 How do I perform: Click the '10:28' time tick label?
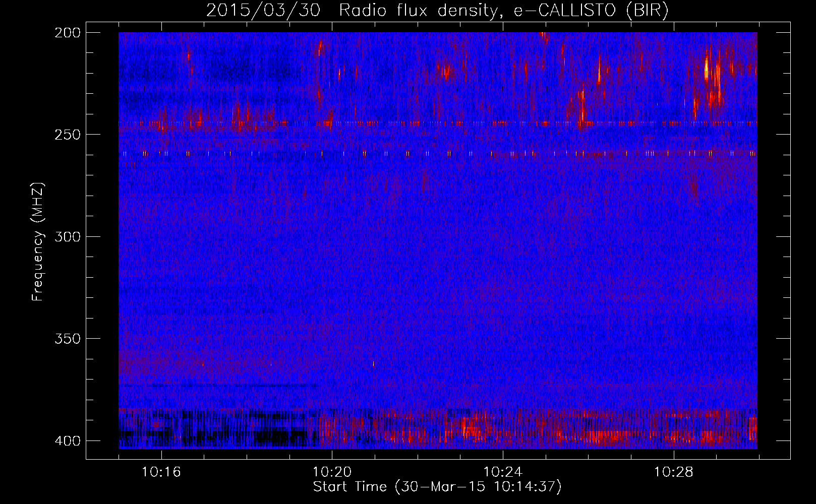coord(674,472)
